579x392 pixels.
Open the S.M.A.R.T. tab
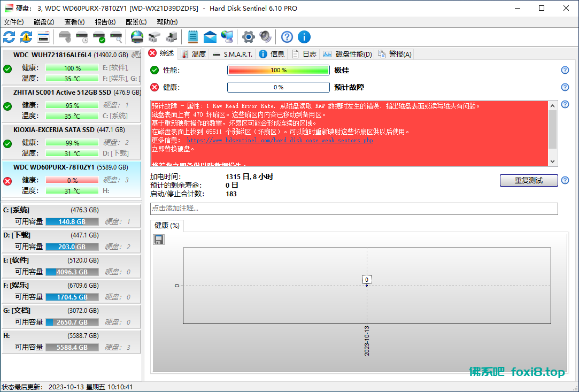[x=234, y=53]
